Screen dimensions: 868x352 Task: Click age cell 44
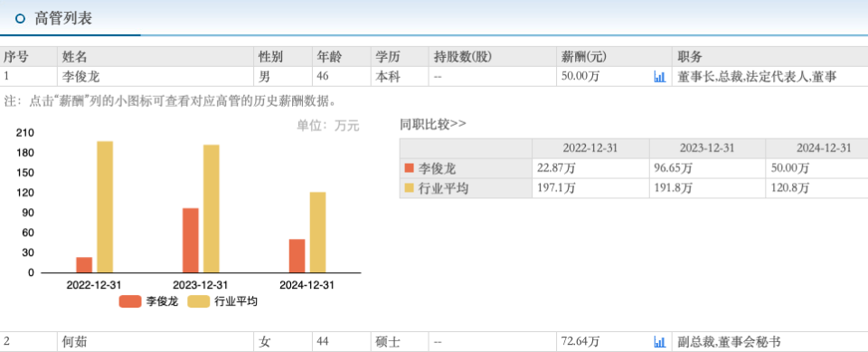tap(341, 342)
